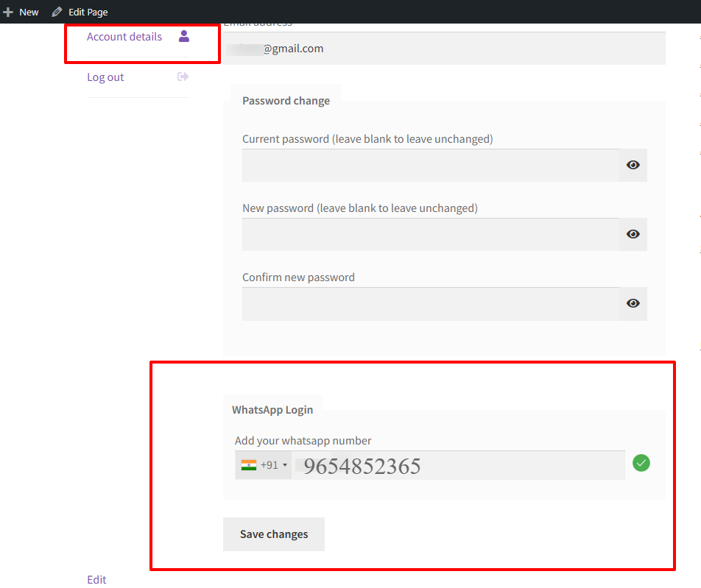Reveal the new password with its eye toggle

tap(633, 233)
